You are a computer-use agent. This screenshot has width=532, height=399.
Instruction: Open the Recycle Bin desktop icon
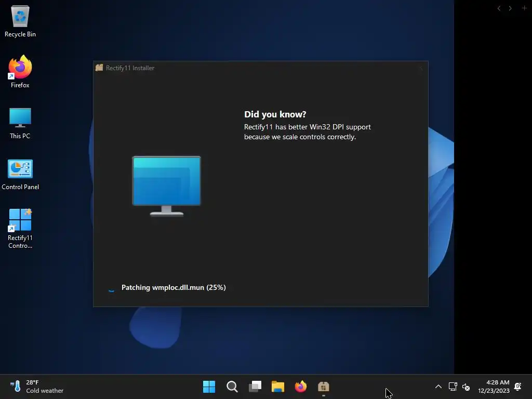click(20, 21)
